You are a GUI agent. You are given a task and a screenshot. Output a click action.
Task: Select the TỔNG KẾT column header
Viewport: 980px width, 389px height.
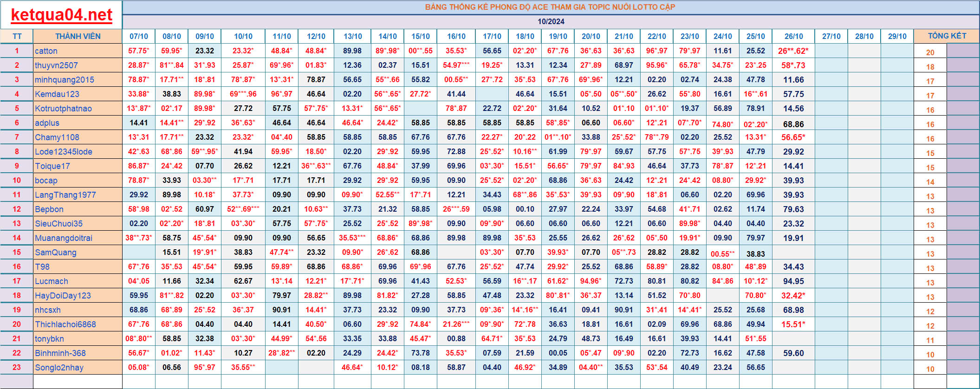click(947, 36)
